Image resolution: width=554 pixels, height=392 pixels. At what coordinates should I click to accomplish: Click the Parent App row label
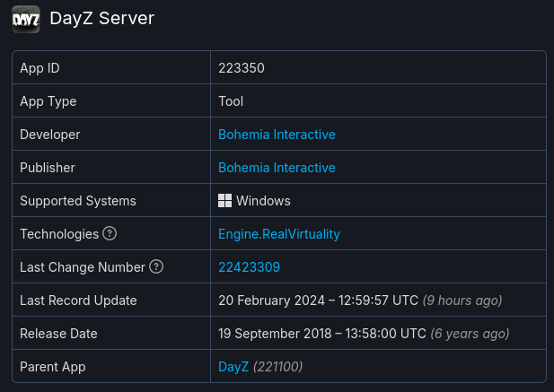point(53,367)
